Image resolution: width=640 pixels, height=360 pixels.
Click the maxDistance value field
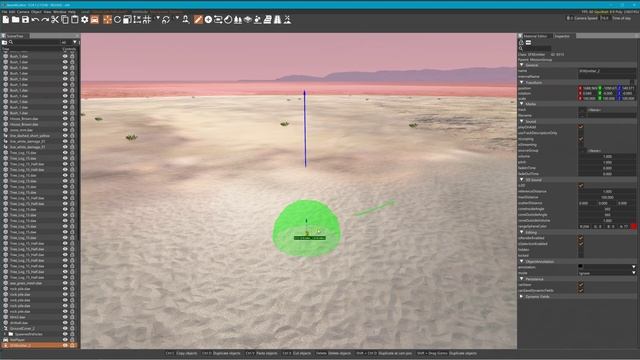(607, 197)
